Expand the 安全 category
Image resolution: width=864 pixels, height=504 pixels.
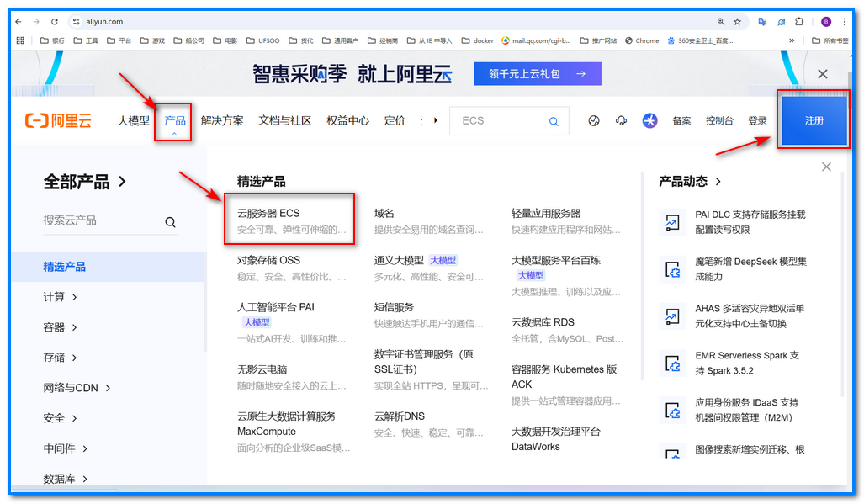pos(60,418)
